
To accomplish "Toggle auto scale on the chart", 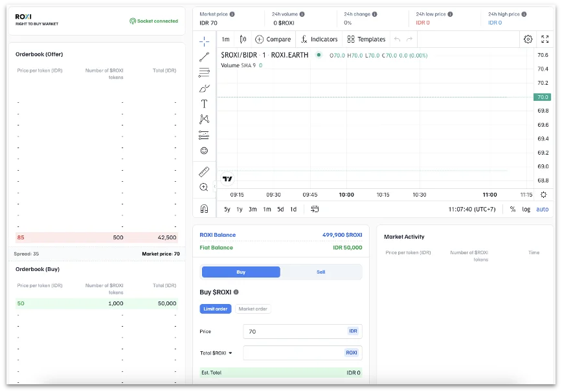I will [542, 209].
